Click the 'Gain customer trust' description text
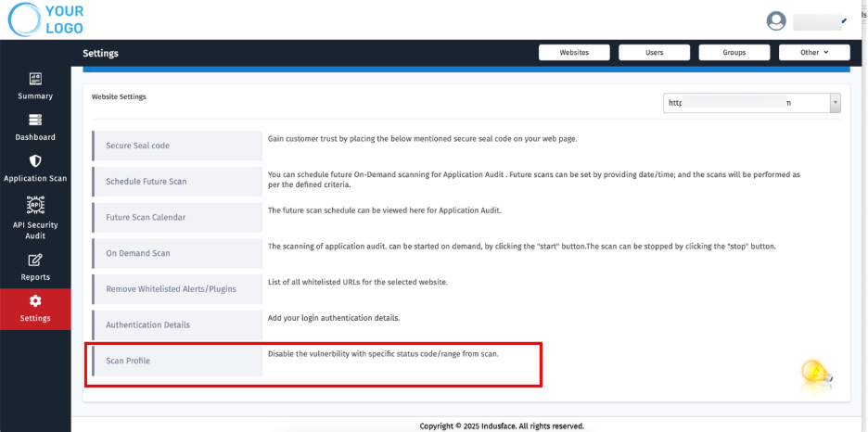The height and width of the screenshot is (432, 868). point(422,139)
